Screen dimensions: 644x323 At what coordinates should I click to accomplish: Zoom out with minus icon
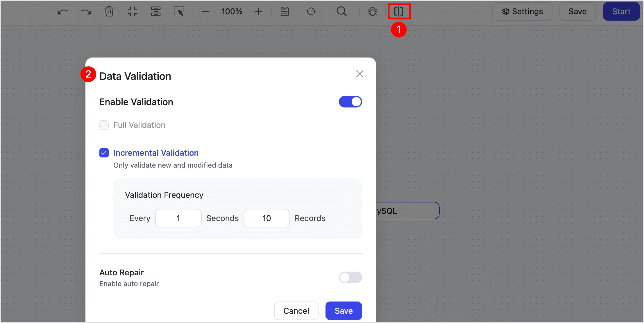(205, 12)
